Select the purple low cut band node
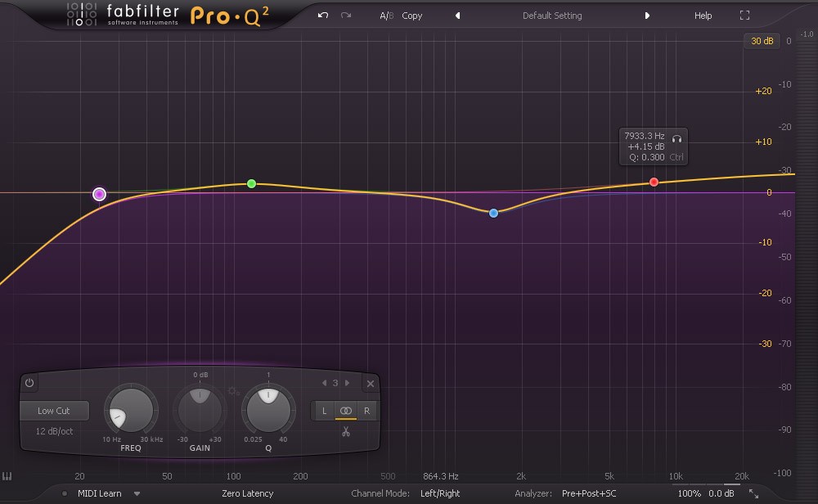Viewport: 818px width, 504px height. (x=99, y=194)
